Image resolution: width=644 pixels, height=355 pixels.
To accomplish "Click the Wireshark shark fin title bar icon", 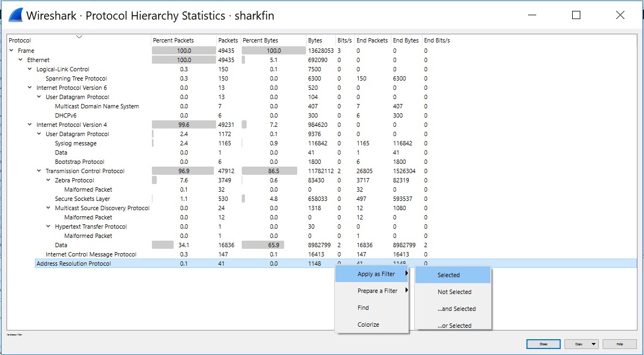I will click(16, 15).
